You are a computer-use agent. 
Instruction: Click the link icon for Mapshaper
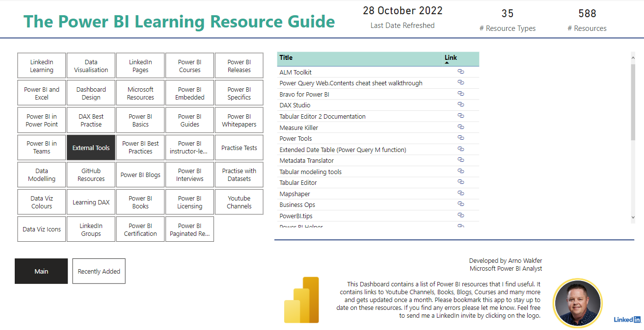pos(460,194)
